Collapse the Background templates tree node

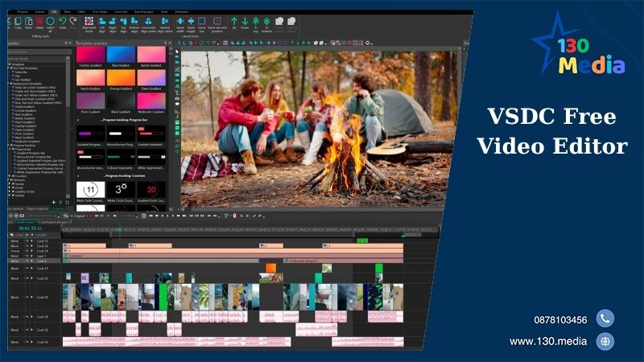click(x=10, y=84)
